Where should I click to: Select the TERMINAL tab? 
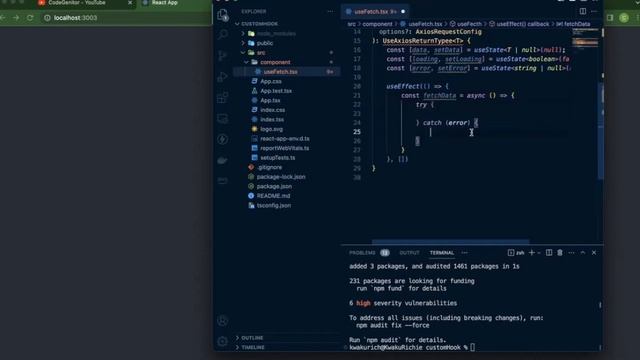[442, 253]
